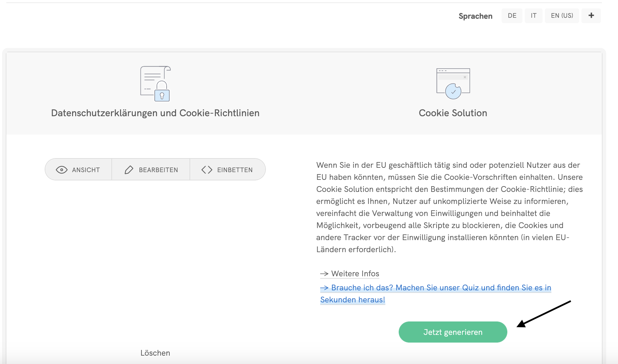Click the BEARBEITEN edit button label

point(158,170)
